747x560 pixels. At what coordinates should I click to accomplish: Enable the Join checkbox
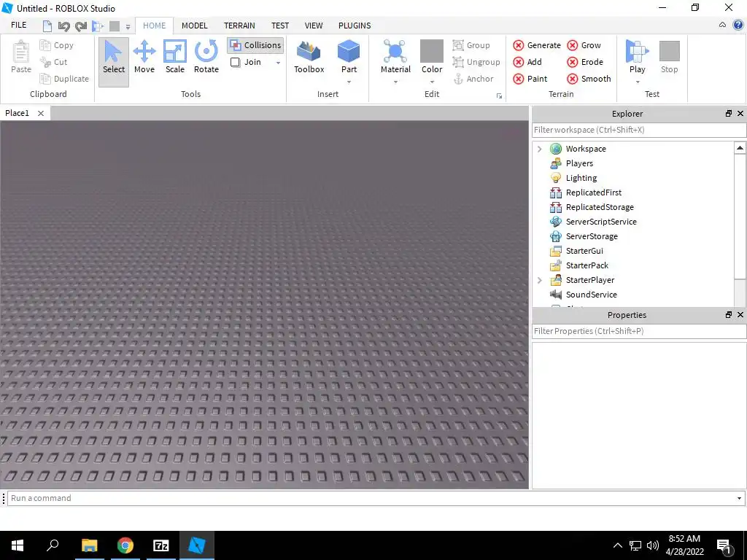pos(235,62)
